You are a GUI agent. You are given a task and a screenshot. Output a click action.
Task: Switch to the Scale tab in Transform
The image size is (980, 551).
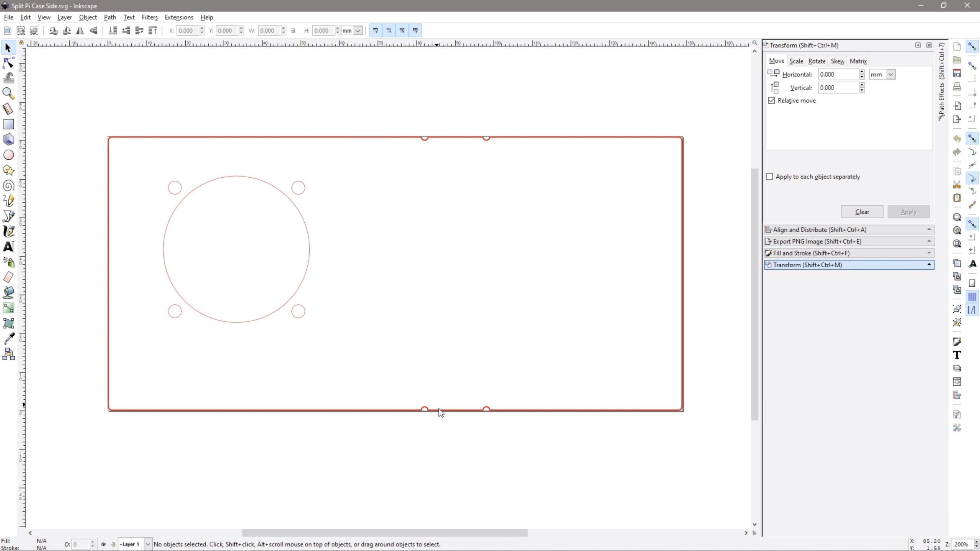tap(797, 60)
